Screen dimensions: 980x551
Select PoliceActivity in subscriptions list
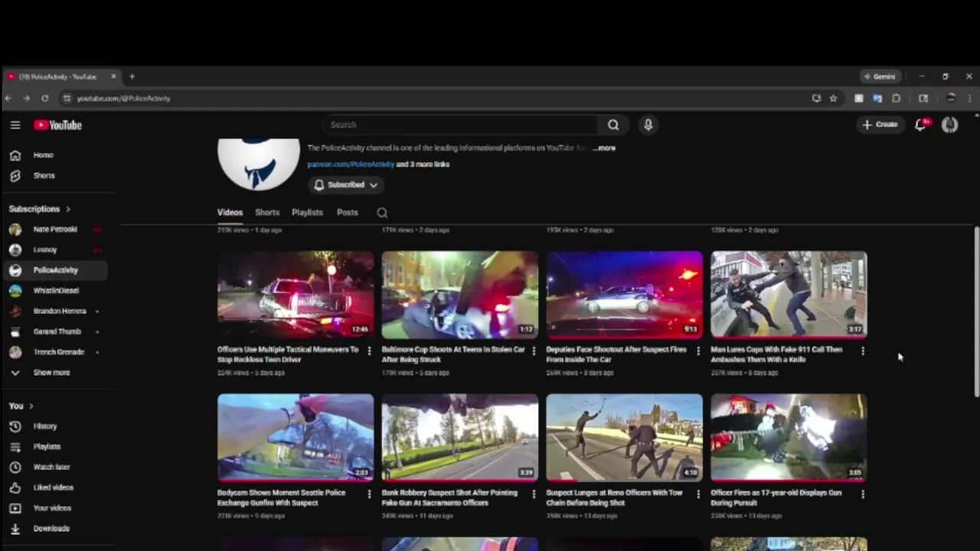[x=54, y=270]
